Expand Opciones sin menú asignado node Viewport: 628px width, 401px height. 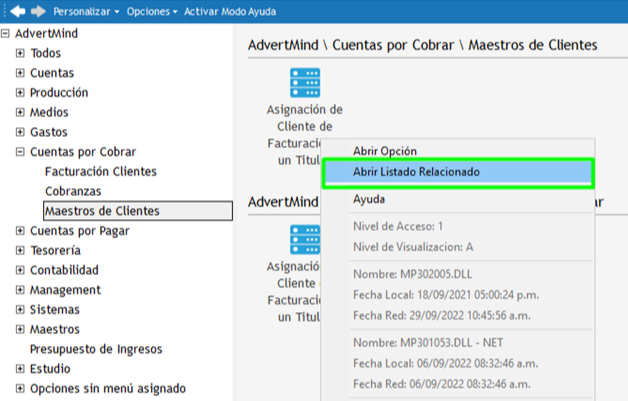(x=20, y=388)
